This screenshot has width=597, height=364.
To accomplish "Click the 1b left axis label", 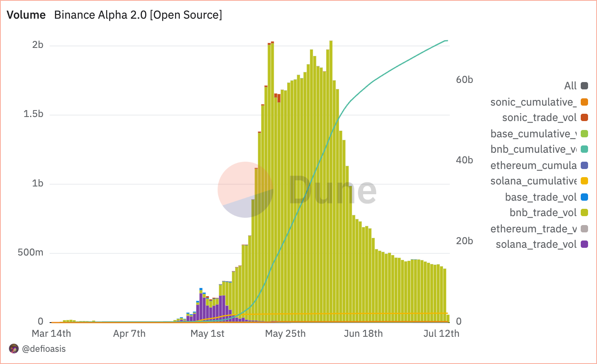I will tap(38, 183).
